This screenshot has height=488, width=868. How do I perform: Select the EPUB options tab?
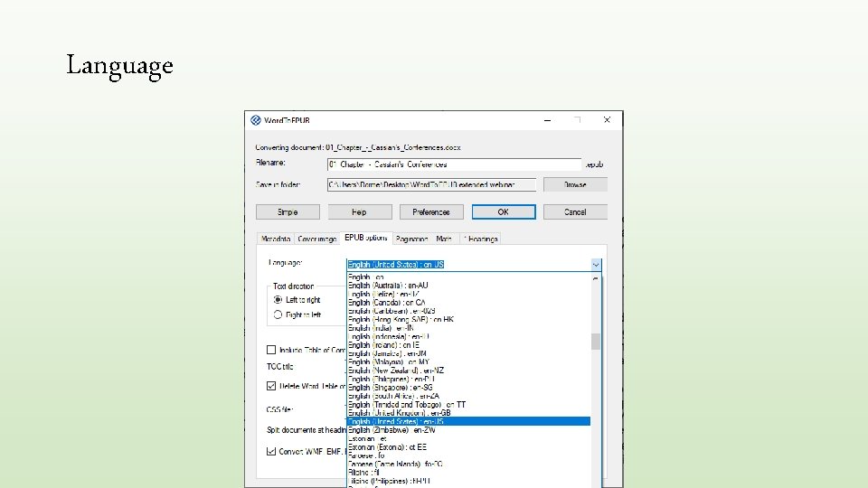point(366,238)
